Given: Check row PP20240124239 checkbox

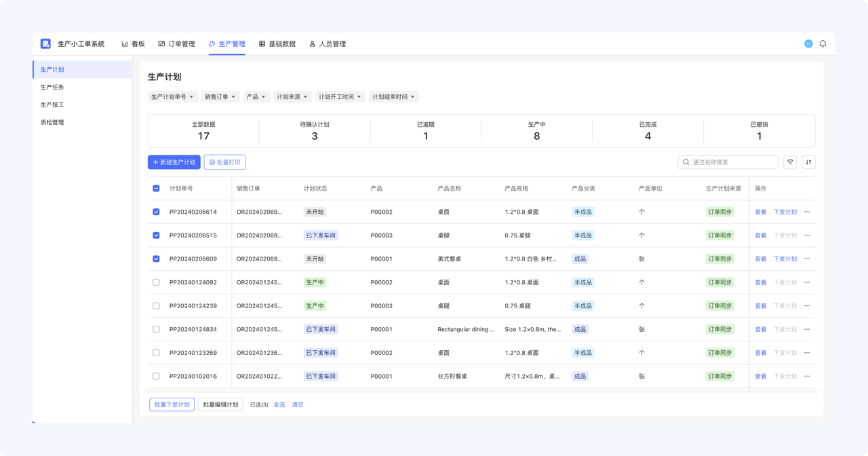Looking at the screenshot, I should coord(156,306).
